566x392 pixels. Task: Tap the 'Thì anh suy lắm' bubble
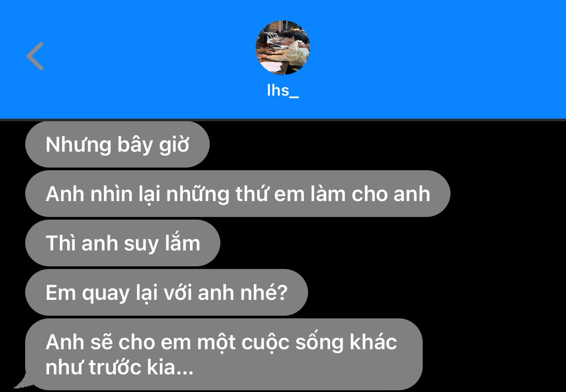(123, 243)
